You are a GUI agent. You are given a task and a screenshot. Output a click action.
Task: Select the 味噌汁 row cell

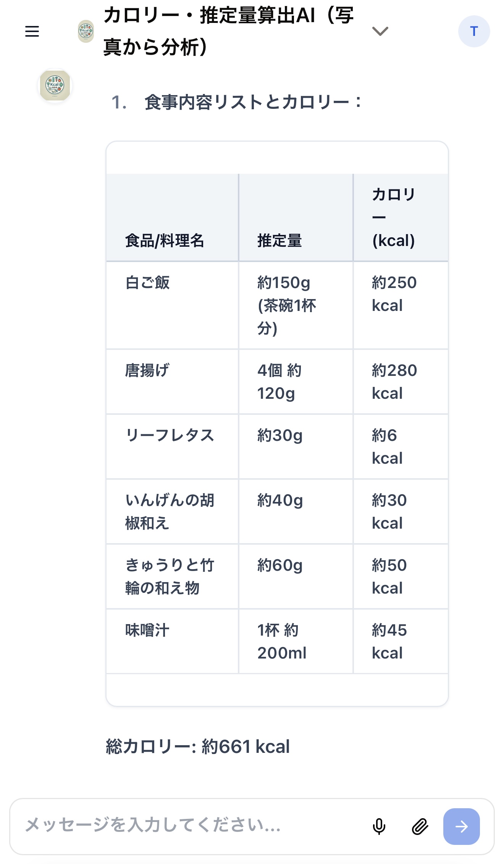coord(147,630)
